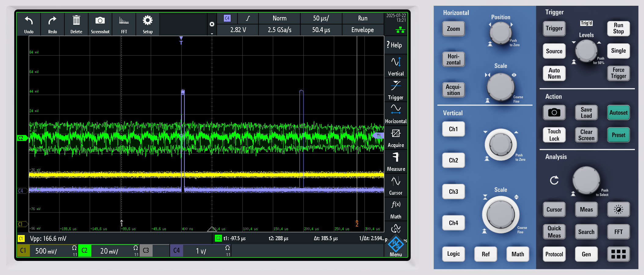Expand the small gear settings dropdown
Viewport: 644px width, 275px height.
click(x=212, y=24)
